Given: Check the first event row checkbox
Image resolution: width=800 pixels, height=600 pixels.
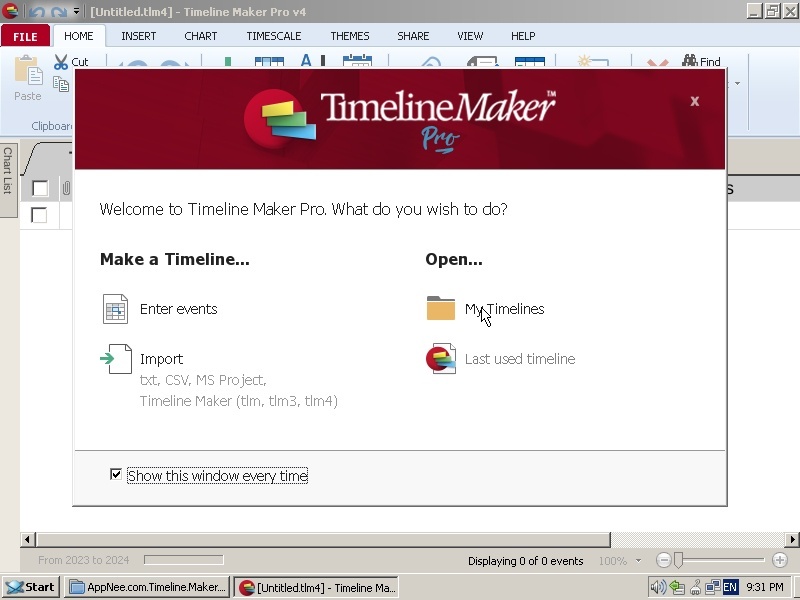Looking at the screenshot, I should tap(39, 215).
